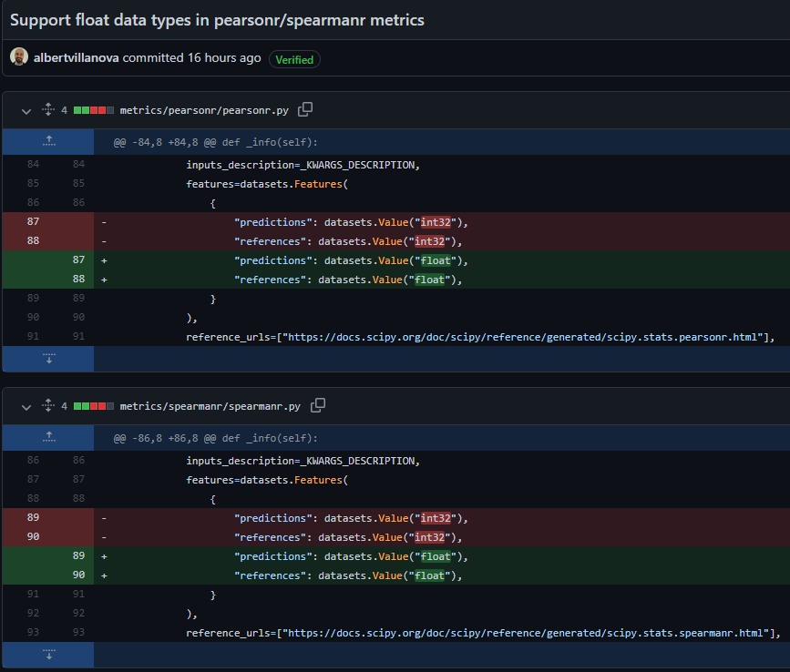Select added line 88 number in pearsonr.py
The height and width of the screenshot is (672, 790).
point(78,279)
